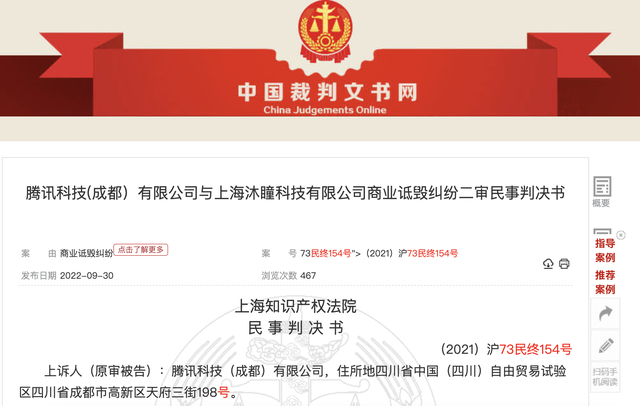The height and width of the screenshot is (406, 640).
Task: Click court name 上海知识产权法院
Action: point(296,306)
